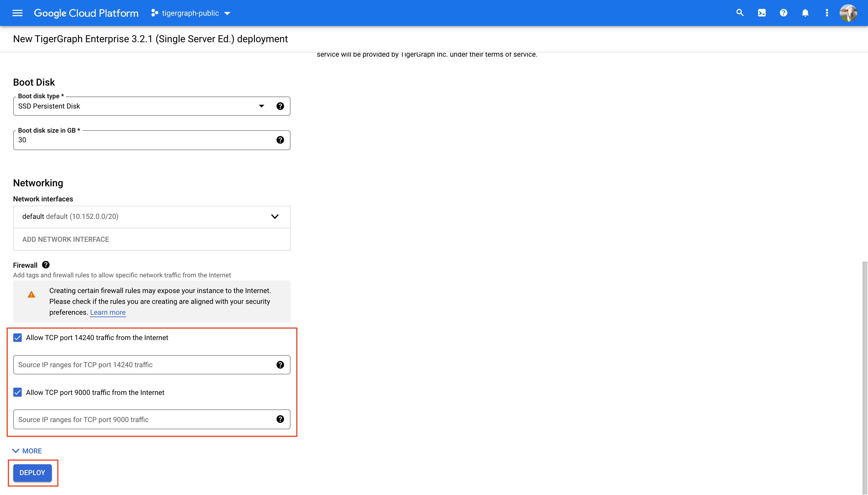This screenshot has height=495, width=868.
Task: Click Learn more firewall warning link
Action: 108,313
